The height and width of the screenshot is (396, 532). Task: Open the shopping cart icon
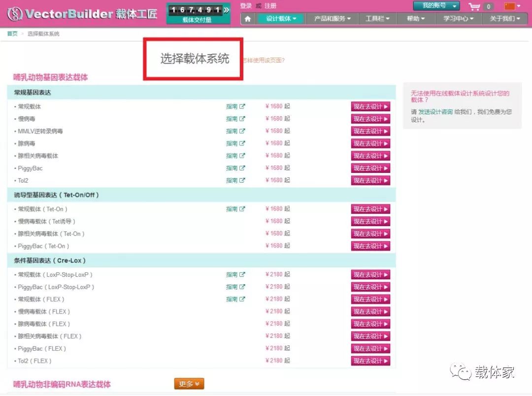click(x=474, y=6)
